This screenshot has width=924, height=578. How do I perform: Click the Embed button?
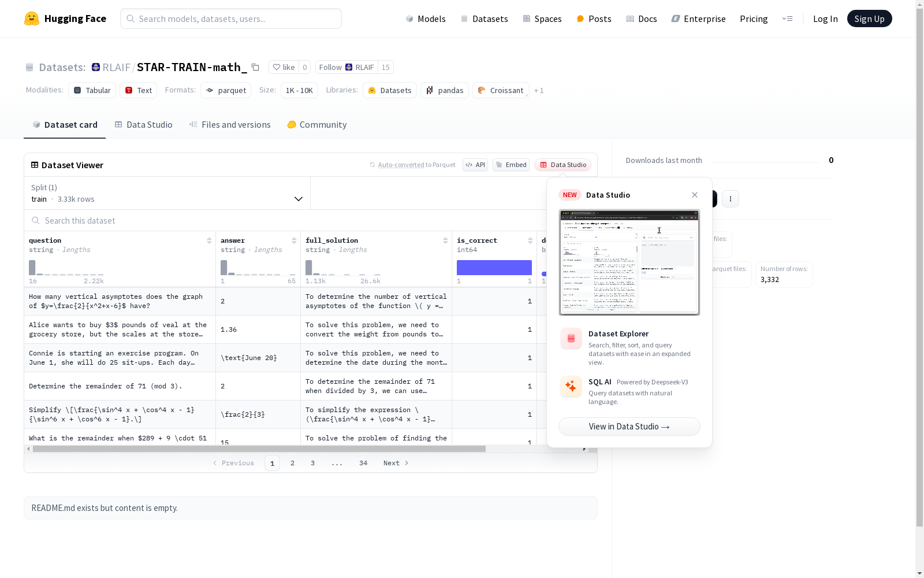point(511,165)
